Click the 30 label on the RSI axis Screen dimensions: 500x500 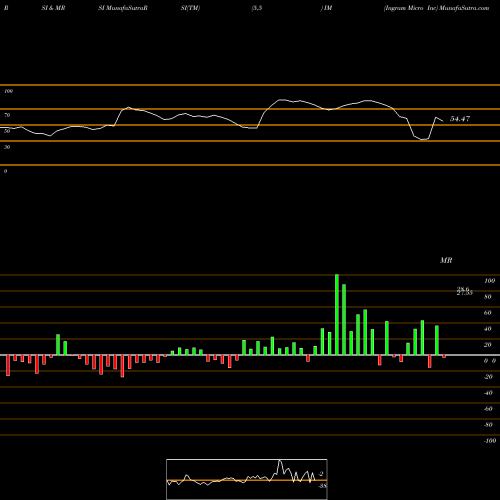pos(7,147)
